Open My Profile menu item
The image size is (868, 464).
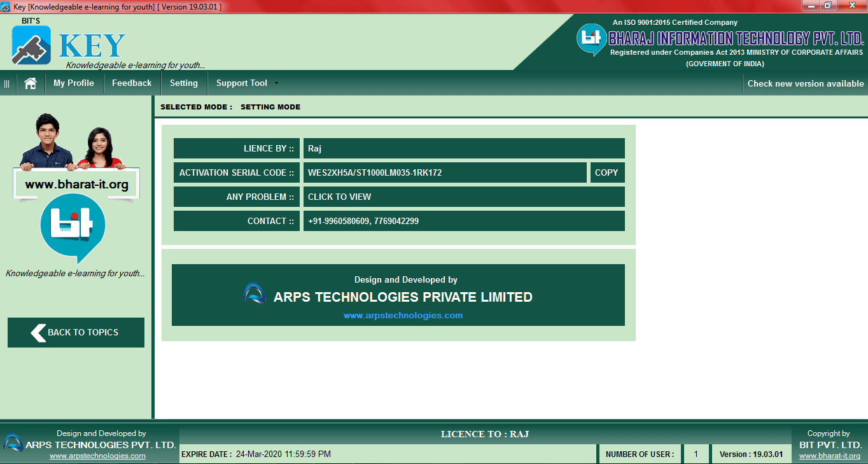[x=74, y=83]
